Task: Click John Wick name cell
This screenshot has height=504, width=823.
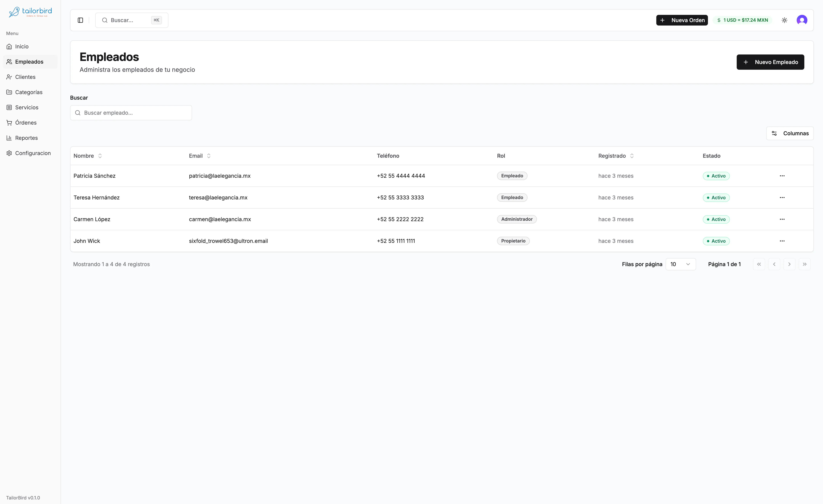Action: click(x=87, y=241)
